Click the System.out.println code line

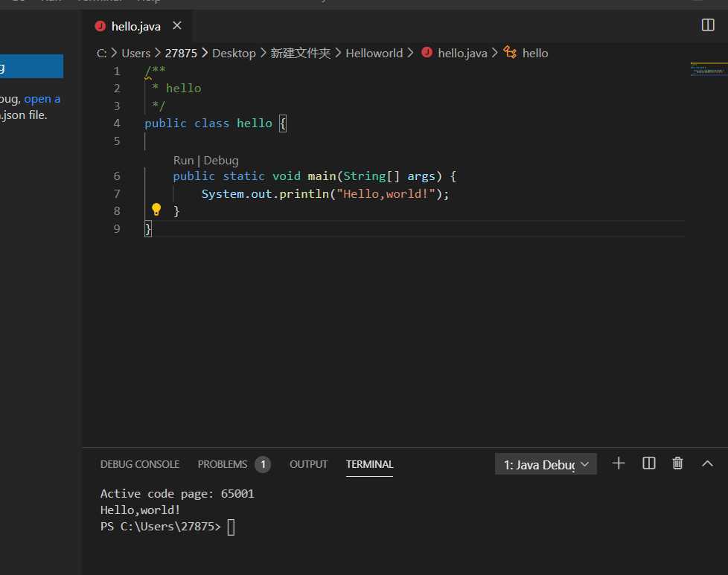(325, 193)
